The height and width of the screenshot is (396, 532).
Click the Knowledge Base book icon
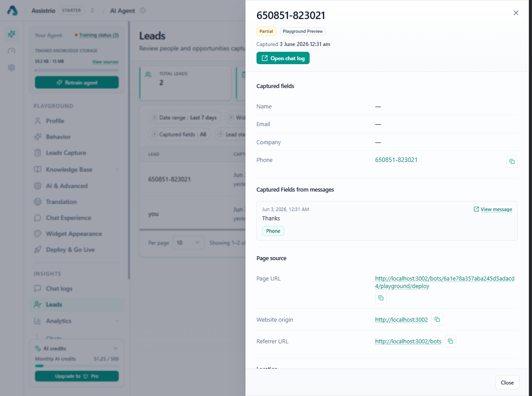[x=38, y=169]
